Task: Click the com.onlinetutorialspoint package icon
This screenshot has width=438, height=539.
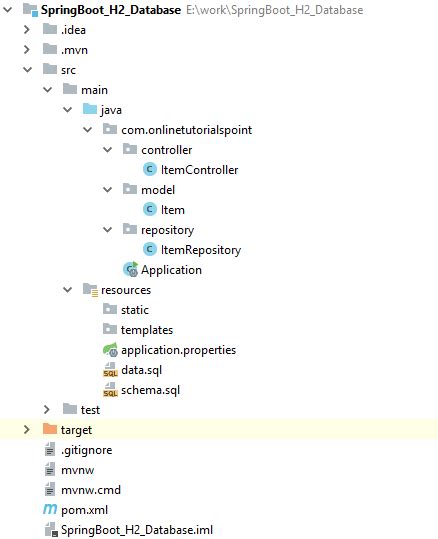Action: 110,129
